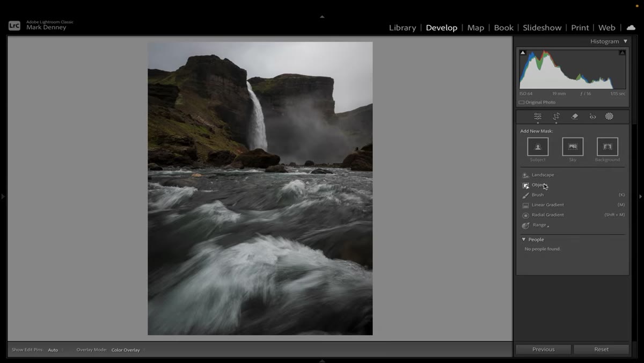The image size is (644, 363).
Task: Open the Show Edit Pins dropdown
Action: click(x=55, y=350)
